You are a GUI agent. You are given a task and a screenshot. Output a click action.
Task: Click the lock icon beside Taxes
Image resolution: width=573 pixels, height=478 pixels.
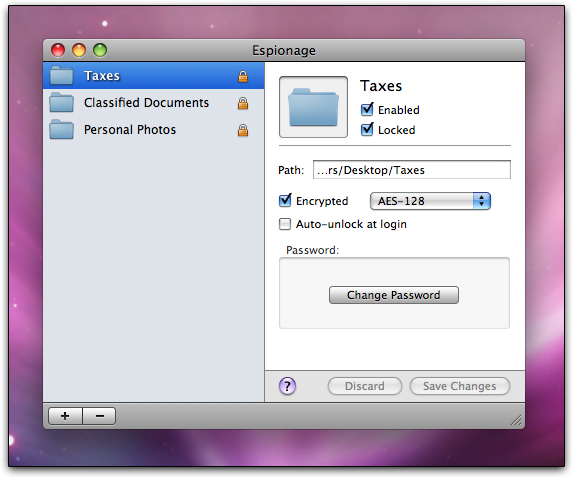point(243,76)
